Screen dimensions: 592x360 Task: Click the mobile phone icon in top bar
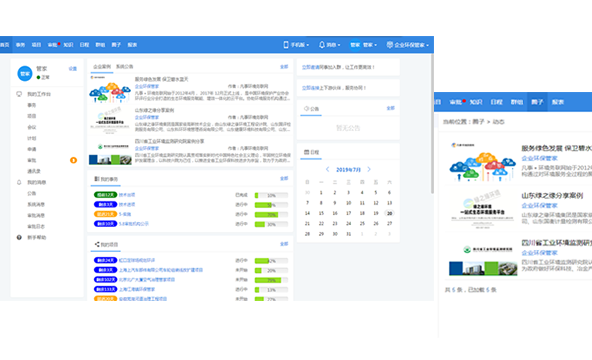tap(286, 45)
